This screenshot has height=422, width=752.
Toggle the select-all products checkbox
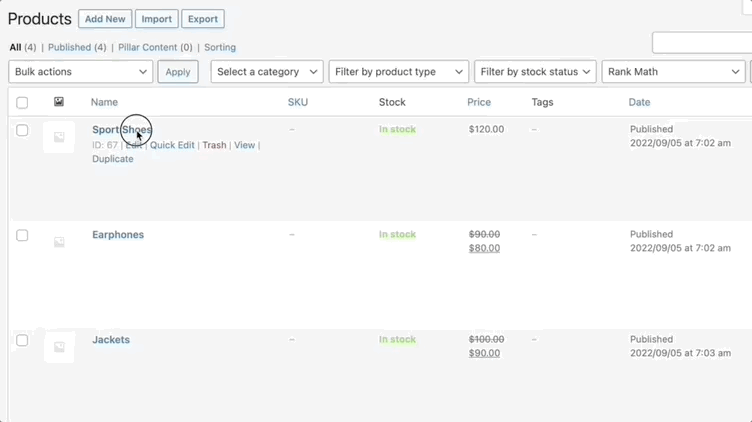22,103
